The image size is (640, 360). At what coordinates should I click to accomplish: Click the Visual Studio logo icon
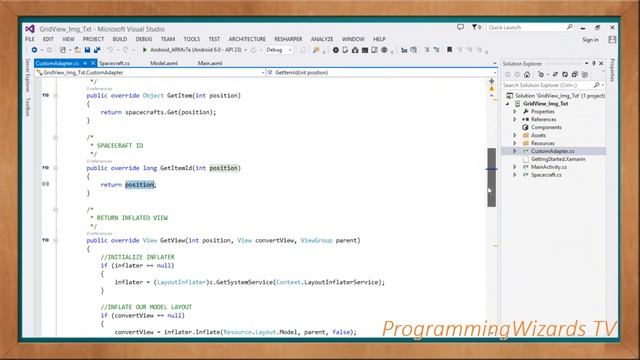(30, 29)
